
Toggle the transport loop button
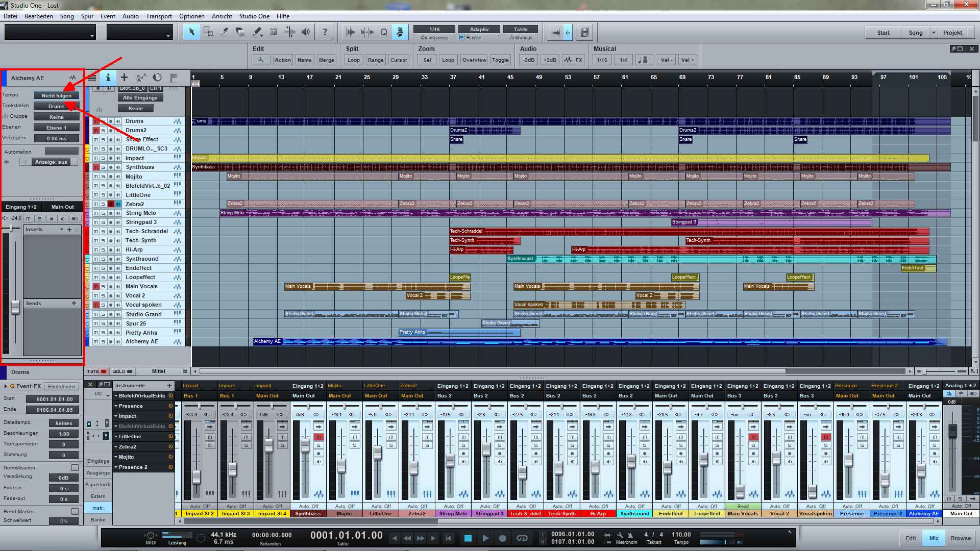pyautogui.click(x=522, y=538)
